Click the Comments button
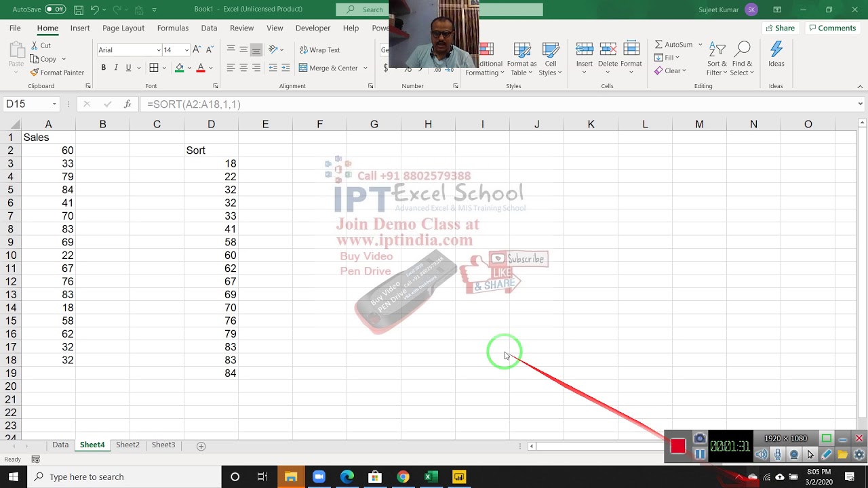Viewport: 868px width, 488px height. pyautogui.click(x=832, y=28)
